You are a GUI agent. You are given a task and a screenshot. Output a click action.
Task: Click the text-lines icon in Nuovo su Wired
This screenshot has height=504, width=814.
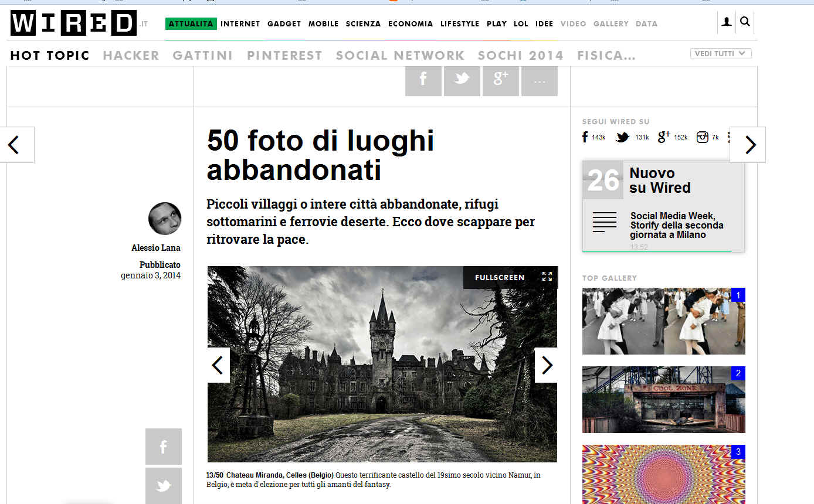click(x=605, y=222)
